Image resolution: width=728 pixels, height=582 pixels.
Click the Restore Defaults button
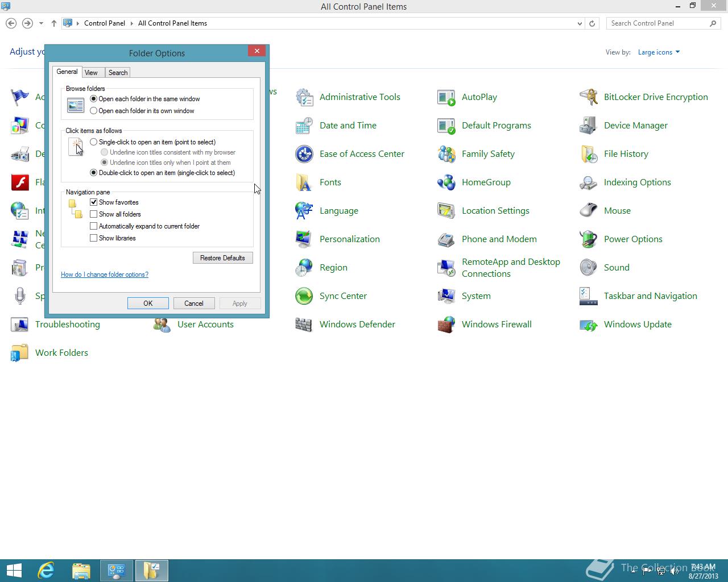click(x=222, y=258)
